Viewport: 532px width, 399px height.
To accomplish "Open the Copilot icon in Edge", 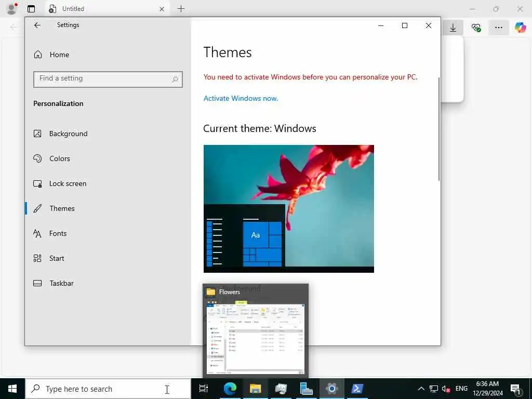I will tap(521, 28).
